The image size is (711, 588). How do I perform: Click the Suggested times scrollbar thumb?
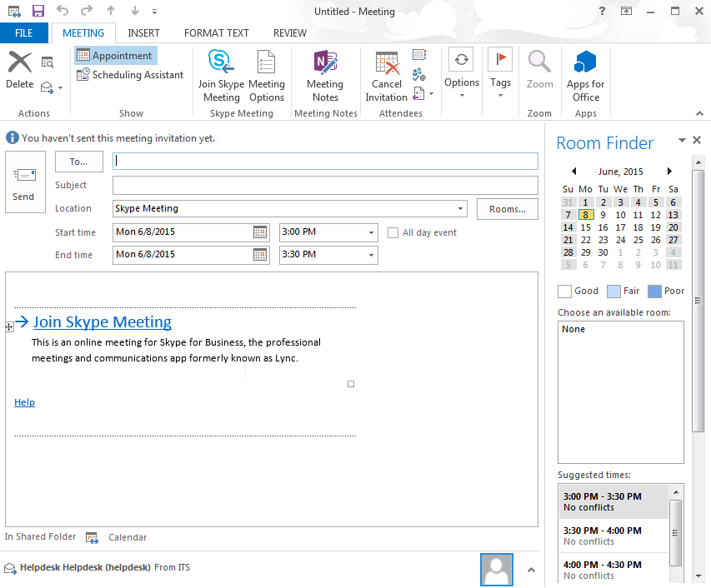coord(675,533)
